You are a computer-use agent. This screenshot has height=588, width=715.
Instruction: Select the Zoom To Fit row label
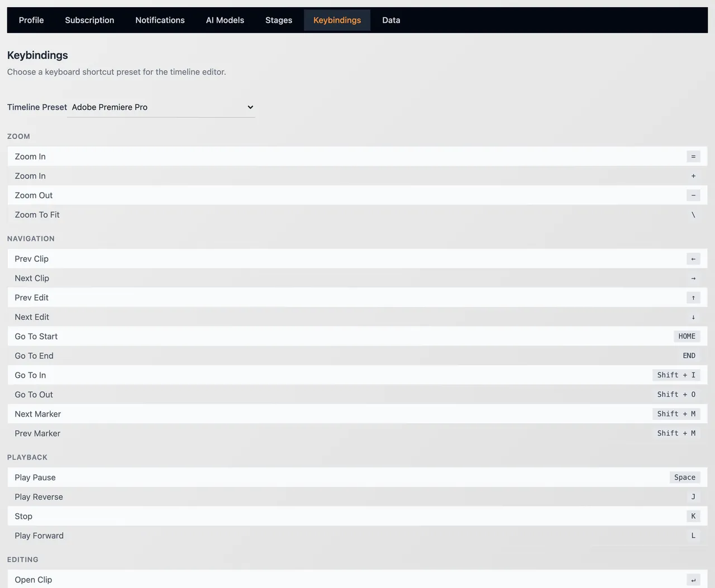(x=37, y=215)
